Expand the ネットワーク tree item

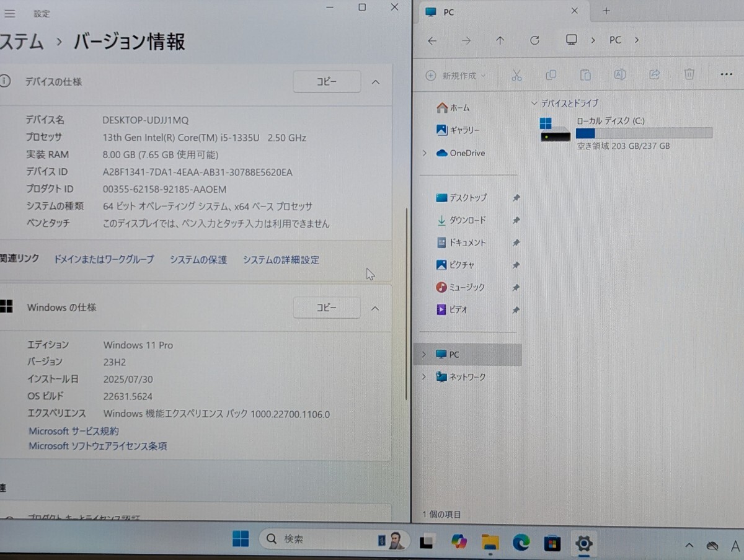pyautogui.click(x=423, y=376)
